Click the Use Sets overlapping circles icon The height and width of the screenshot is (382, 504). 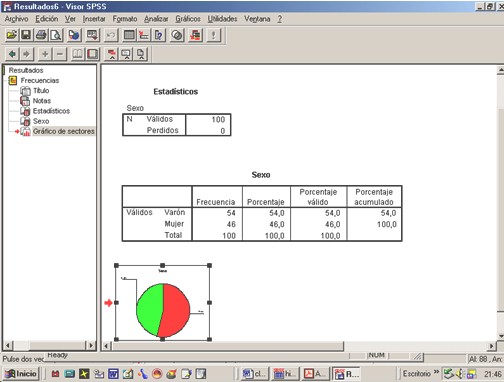click(177, 35)
